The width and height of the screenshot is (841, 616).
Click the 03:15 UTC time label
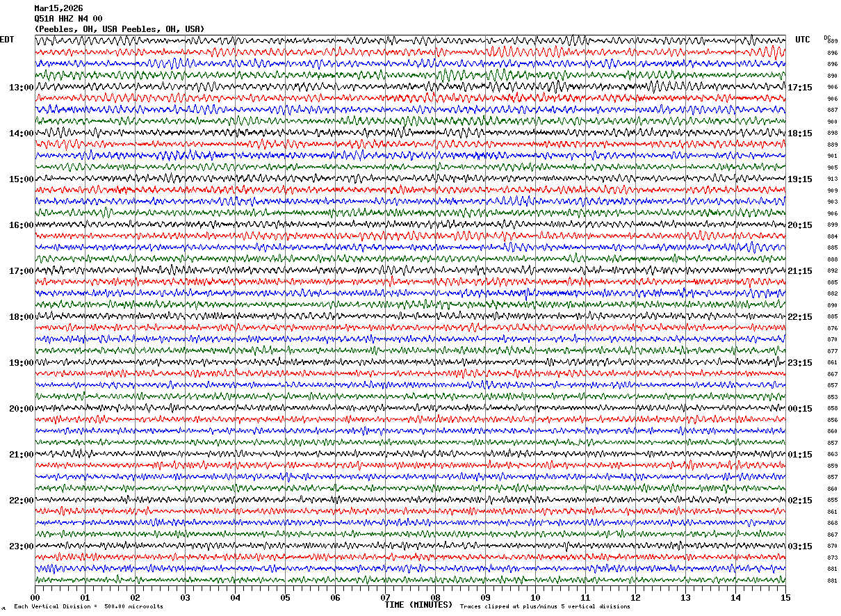click(800, 546)
